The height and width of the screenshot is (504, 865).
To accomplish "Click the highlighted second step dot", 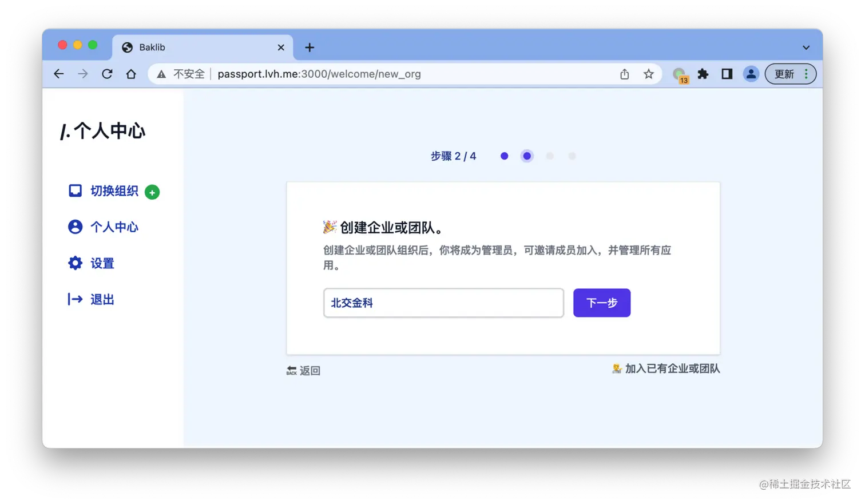I will [x=527, y=156].
